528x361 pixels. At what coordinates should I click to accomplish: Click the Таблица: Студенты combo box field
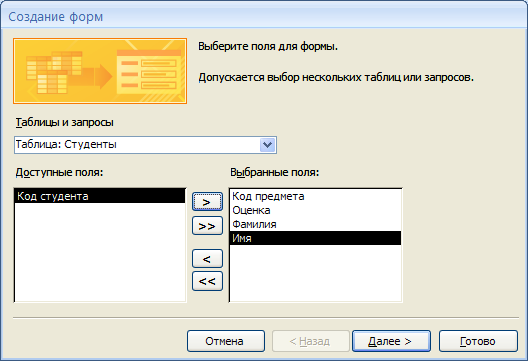click(145, 145)
